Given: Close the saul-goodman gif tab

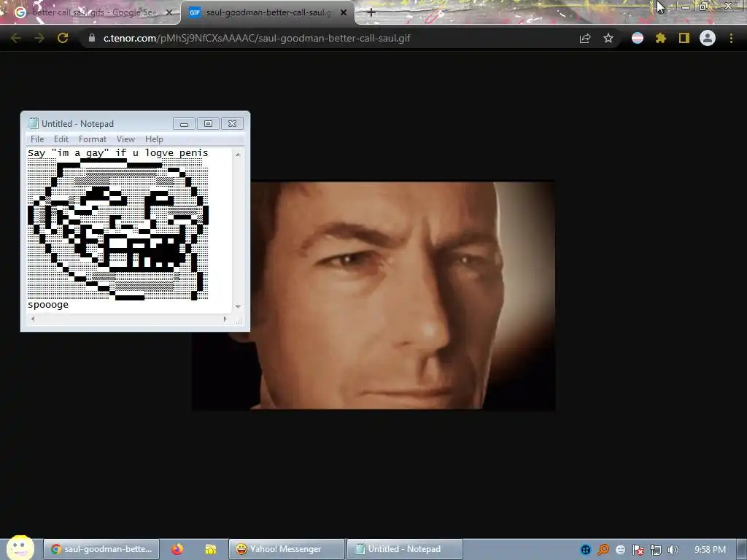Looking at the screenshot, I should tap(344, 12).
